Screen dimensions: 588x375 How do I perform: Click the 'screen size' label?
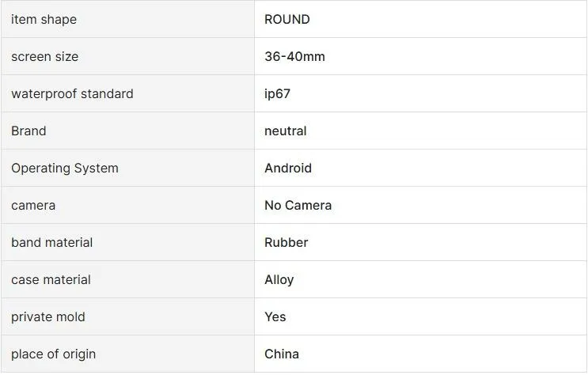[x=45, y=57]
